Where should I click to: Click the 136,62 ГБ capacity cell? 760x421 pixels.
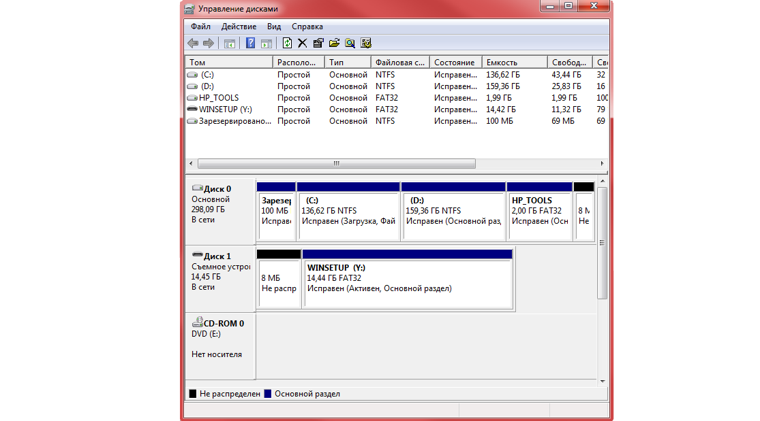coord(503,75)
